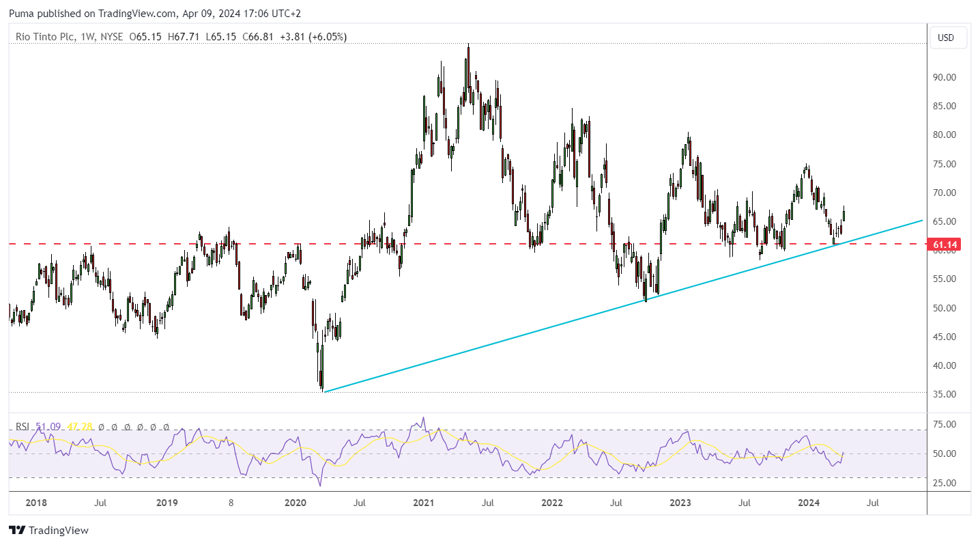
Task: Select the 2024 label on time axis
Action: point(809,503)
